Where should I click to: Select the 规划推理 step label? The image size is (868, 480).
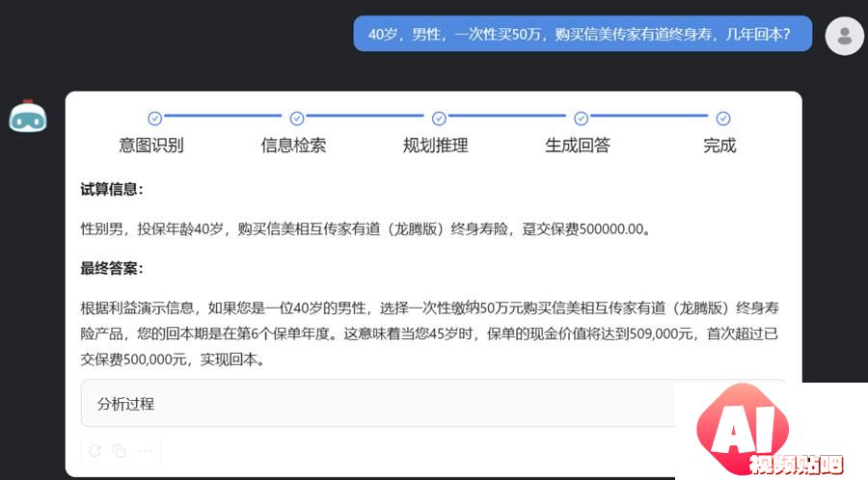(436, 146)
